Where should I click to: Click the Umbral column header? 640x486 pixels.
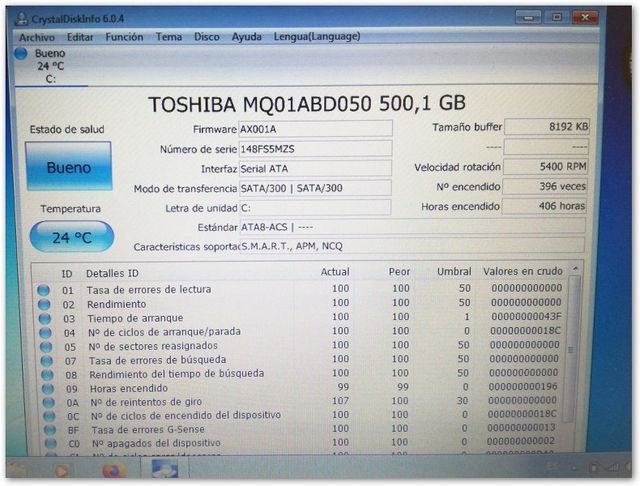pyautogui.click(x=454, y=271)
